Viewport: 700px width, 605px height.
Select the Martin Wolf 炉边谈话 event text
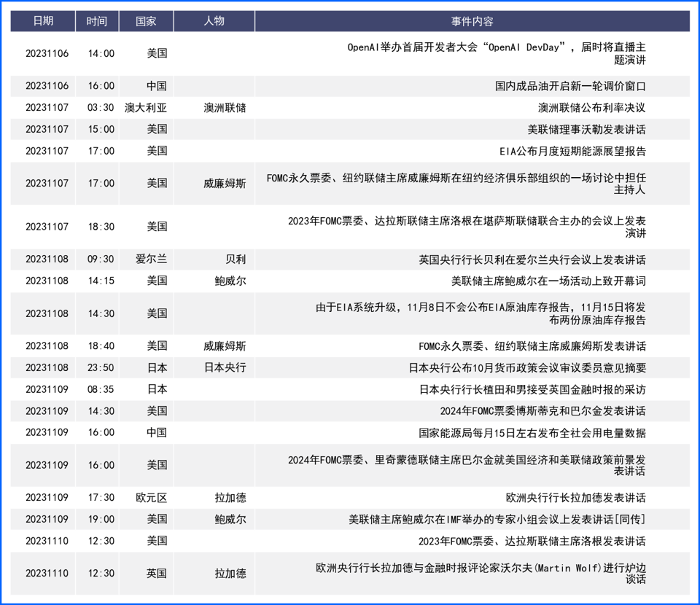tap(481, 574)
